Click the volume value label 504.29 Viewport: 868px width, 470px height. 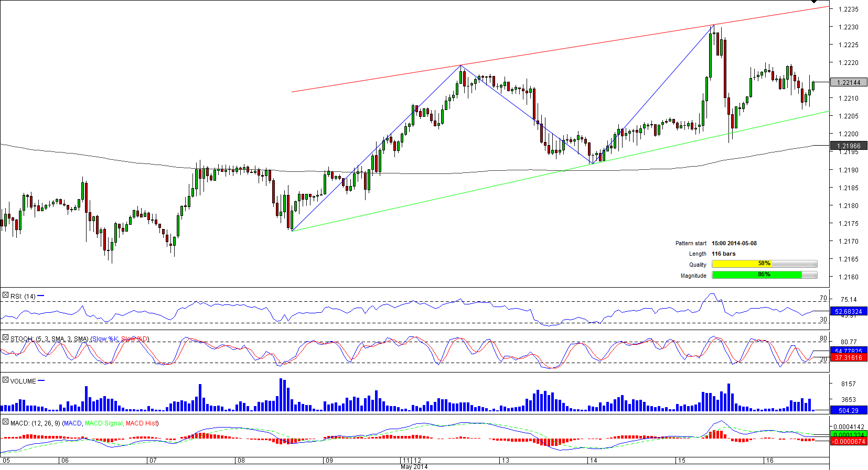click(x=849, y=411)
